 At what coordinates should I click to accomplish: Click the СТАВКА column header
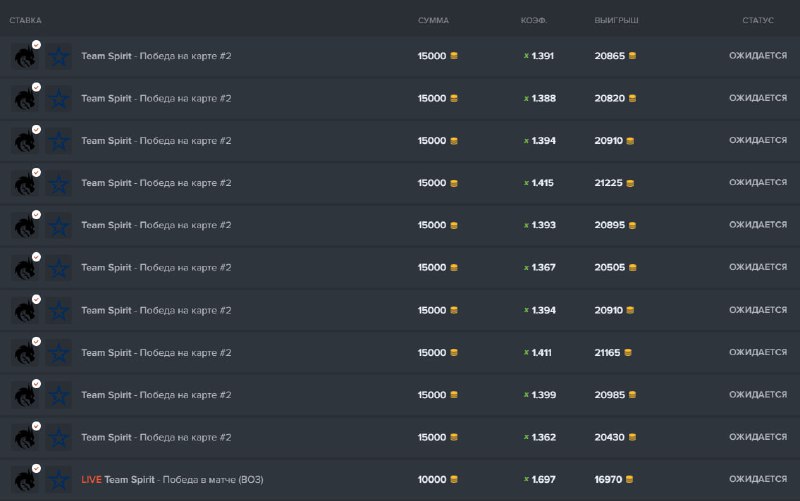(x=26, y=20)
